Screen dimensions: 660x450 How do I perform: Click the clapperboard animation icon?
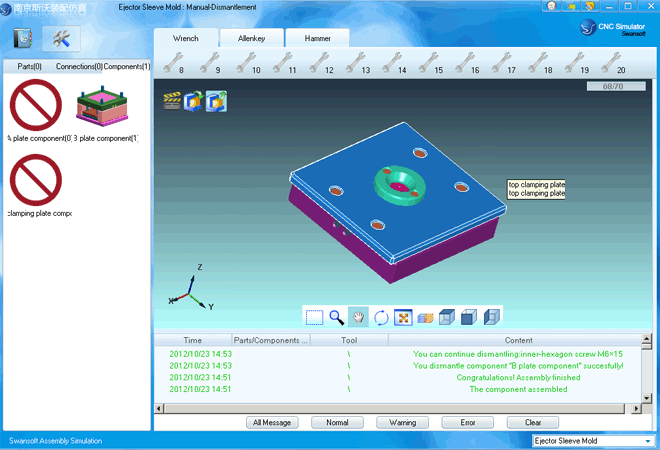(x=172, y=100)
